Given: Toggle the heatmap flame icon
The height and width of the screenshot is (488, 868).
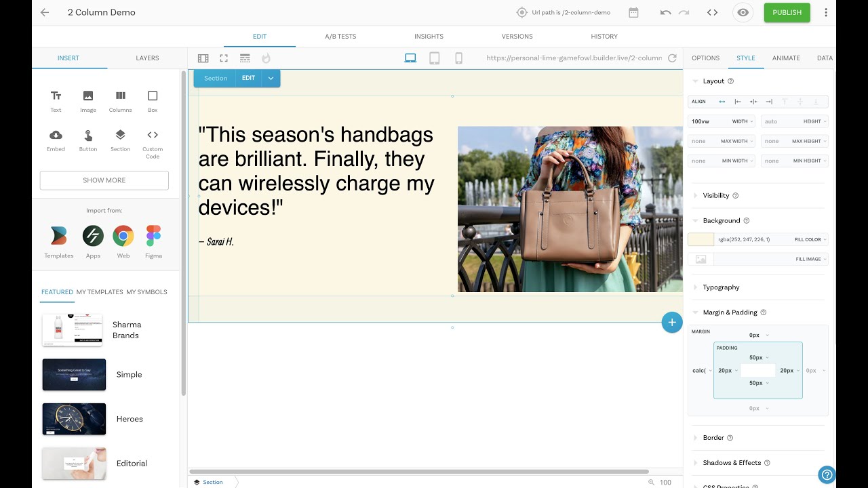Looking at the screenshot, I should coord(266,58).
